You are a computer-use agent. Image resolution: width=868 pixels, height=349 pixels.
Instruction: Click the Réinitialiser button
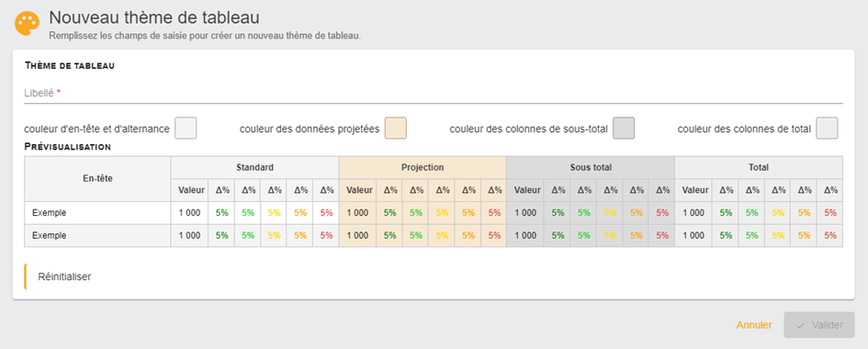coord(64,276)
